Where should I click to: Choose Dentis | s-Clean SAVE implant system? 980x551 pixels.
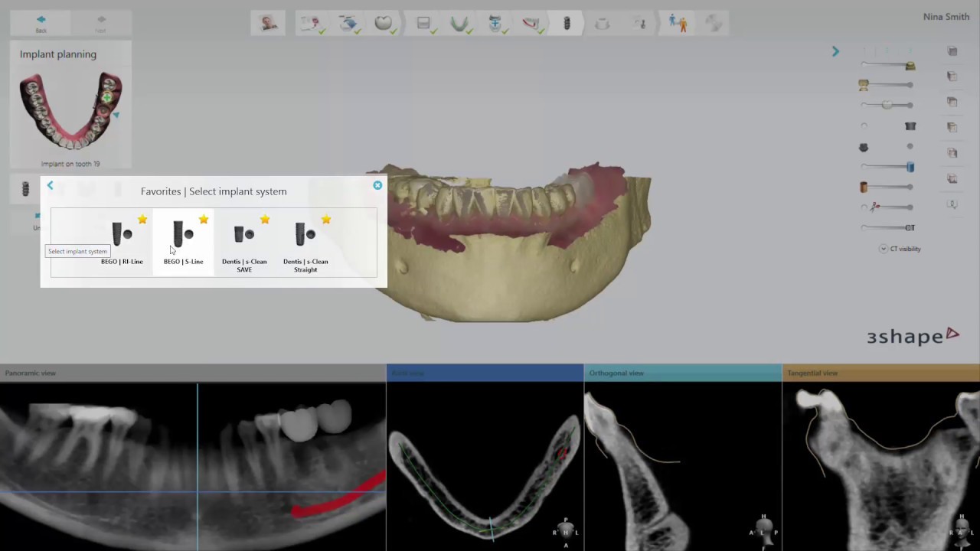tap(244, 241)
